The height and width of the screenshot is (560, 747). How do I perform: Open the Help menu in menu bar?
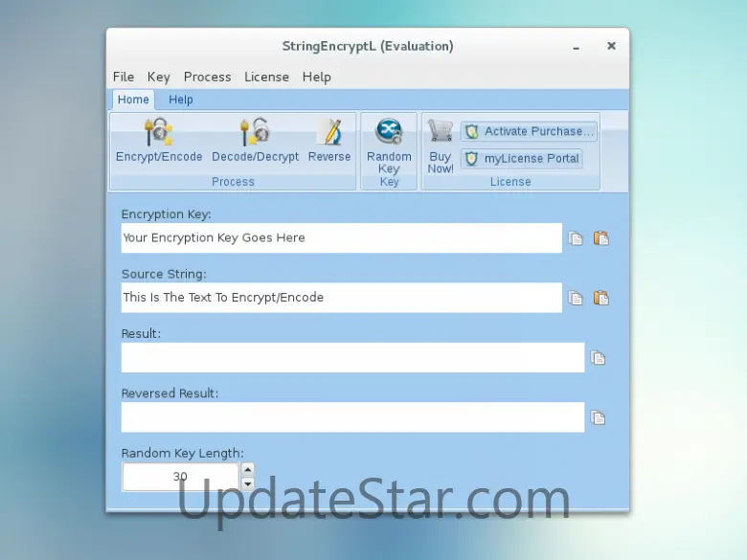coord(316,77)
